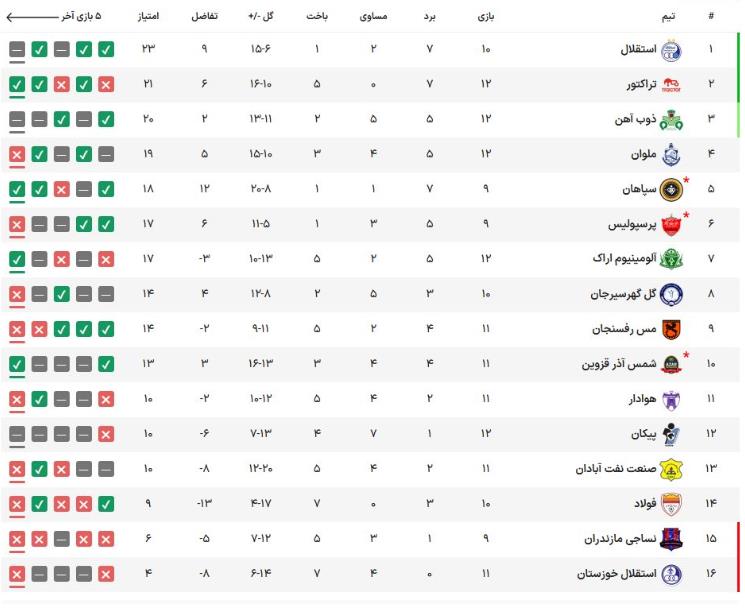Viewport: 745px width, 616px height.
Task: Click the Esteghlal club logo
Action: [x=671, y=49]
